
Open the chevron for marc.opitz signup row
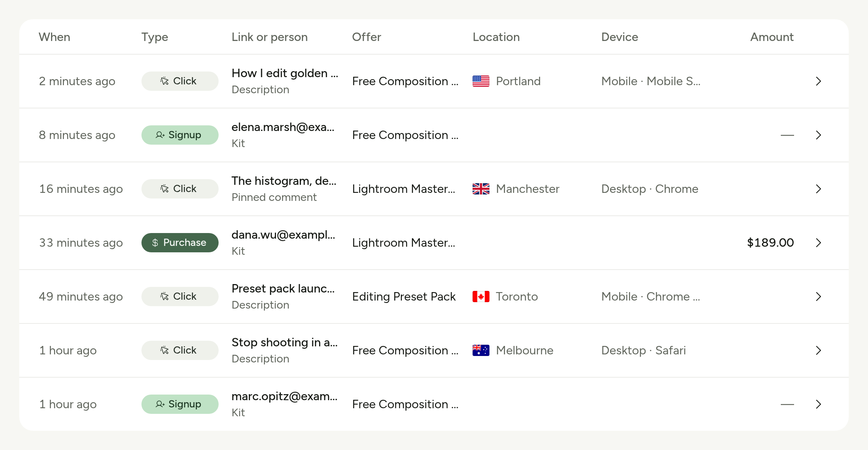tap(818, 404)
